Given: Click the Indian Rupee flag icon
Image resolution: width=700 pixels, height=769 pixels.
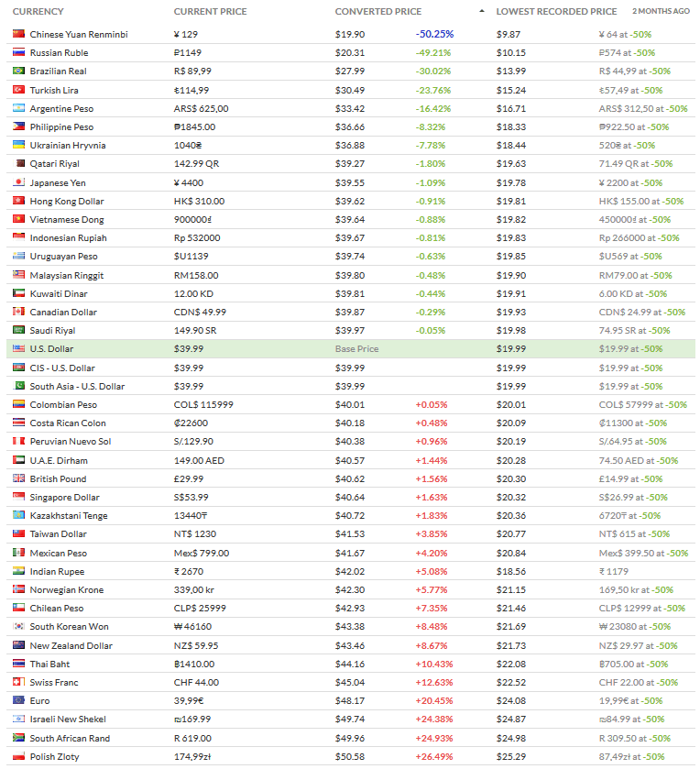Looking at the screenshot, I should (18, 571).
